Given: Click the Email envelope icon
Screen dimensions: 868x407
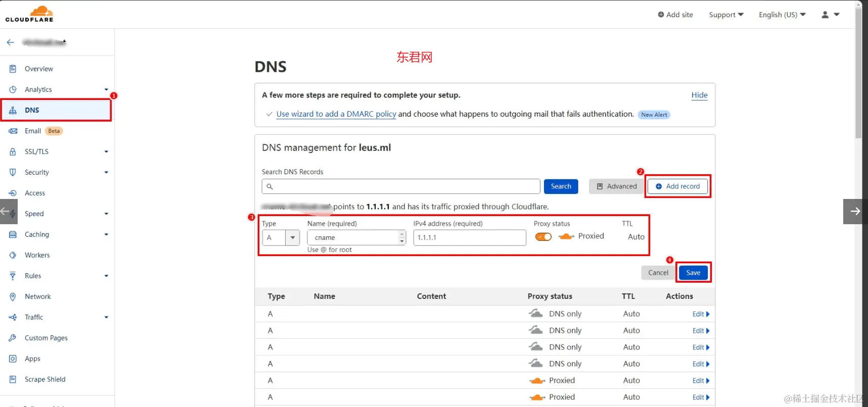Looking at the screenshot, I should coord(13,131).
